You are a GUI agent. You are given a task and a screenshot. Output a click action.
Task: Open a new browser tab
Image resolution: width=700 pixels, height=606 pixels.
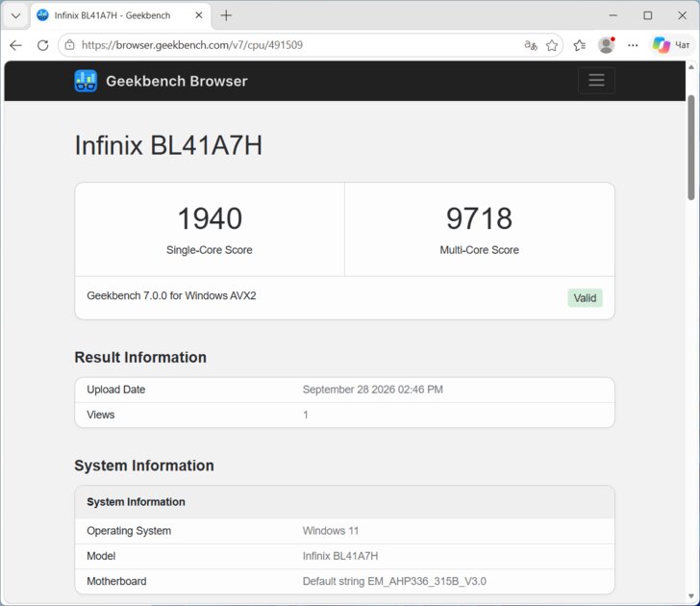point(226,15)
